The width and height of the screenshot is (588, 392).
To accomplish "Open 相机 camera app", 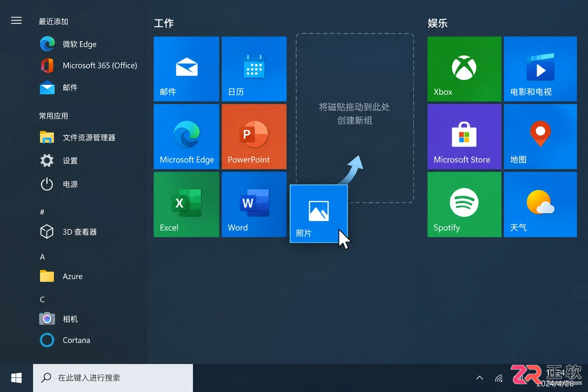I will (x=58, y=319).
